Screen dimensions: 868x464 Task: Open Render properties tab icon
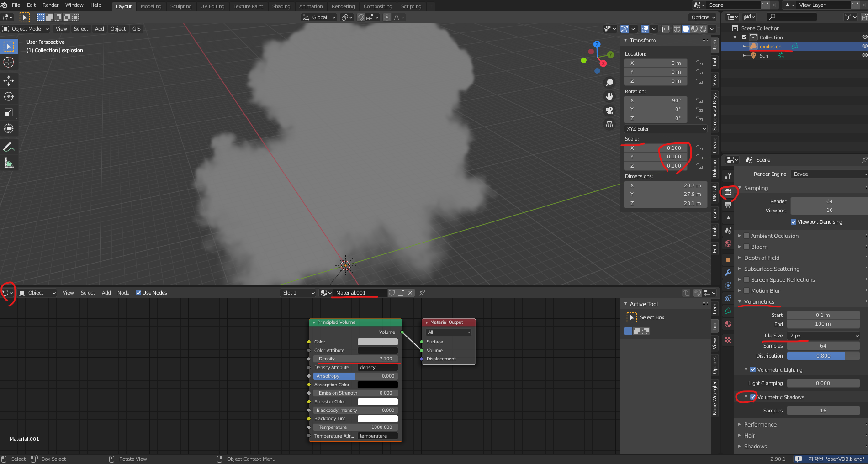728,192
